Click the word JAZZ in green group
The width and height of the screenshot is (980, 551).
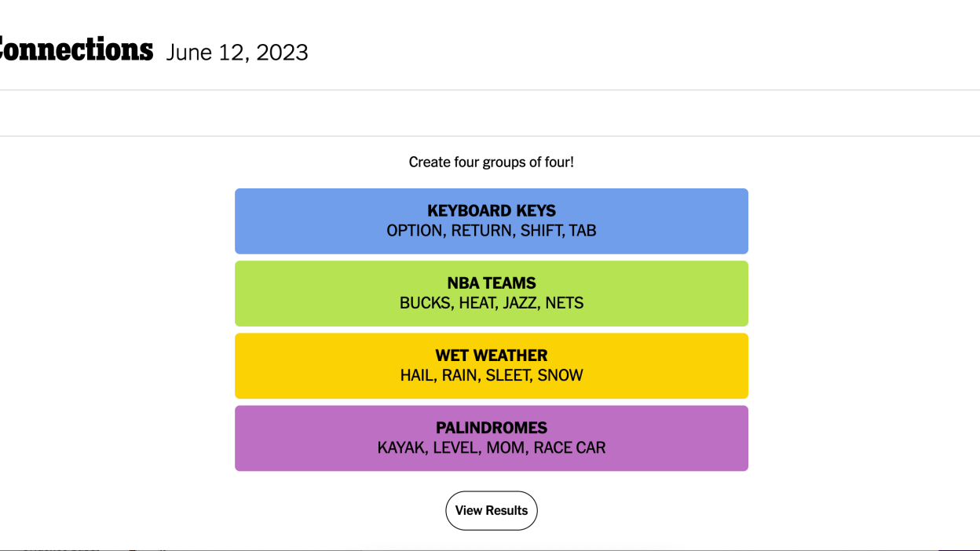tap(517, 303)
